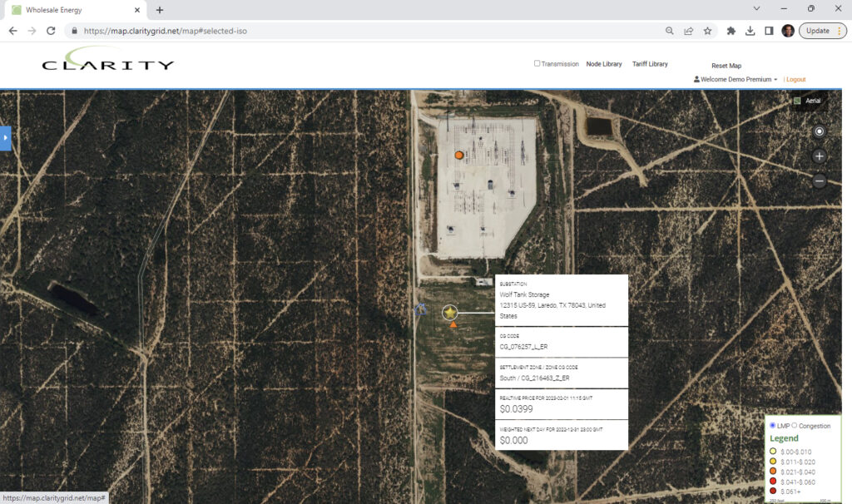This screenshot has width=852, height=504.
Task: Reload the page with the refresh icon
Action: 51,31
